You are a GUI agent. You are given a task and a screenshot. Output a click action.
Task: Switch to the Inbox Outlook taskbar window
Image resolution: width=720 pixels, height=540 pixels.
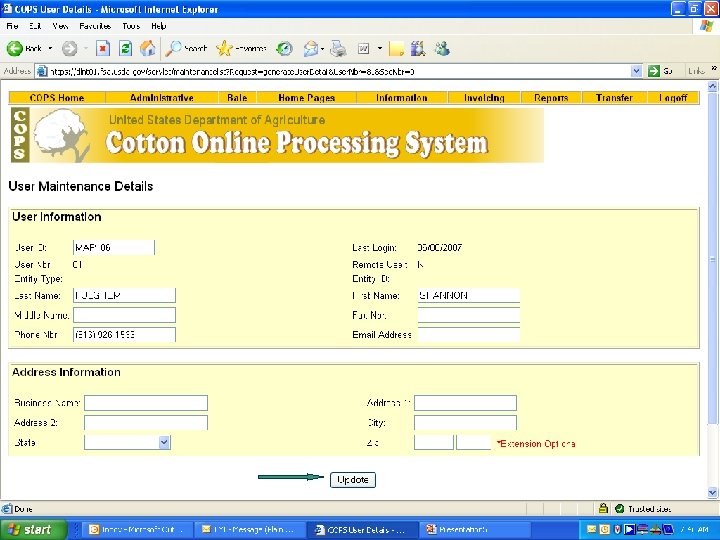coord(136,529)
